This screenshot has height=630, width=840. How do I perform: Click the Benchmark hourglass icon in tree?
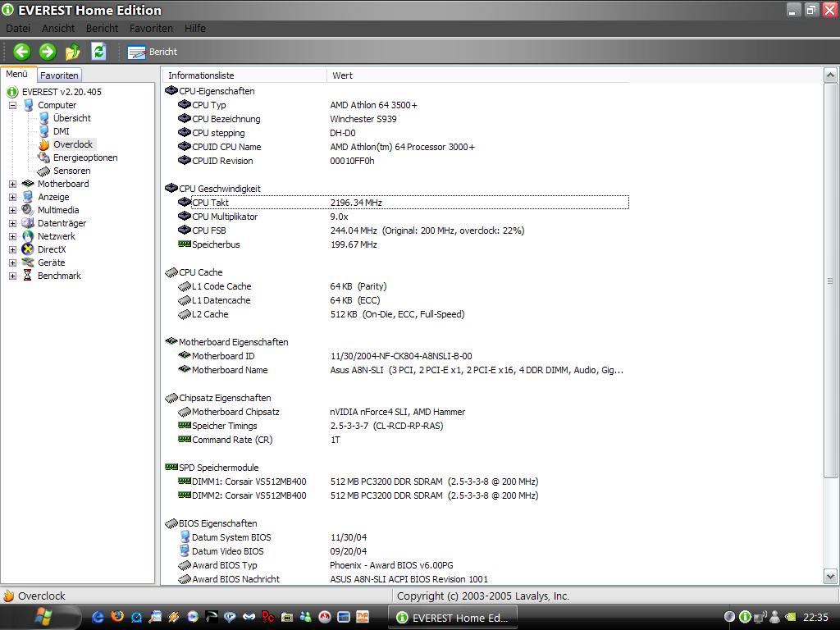click(28, 276)
